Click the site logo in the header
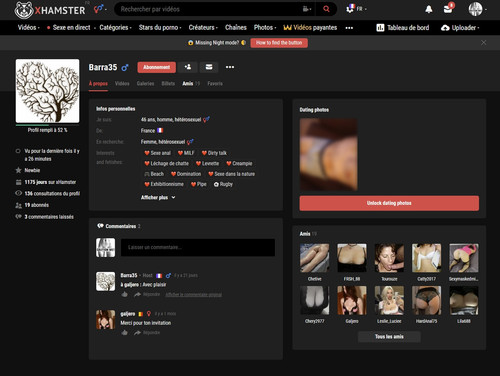 point(50,10)
